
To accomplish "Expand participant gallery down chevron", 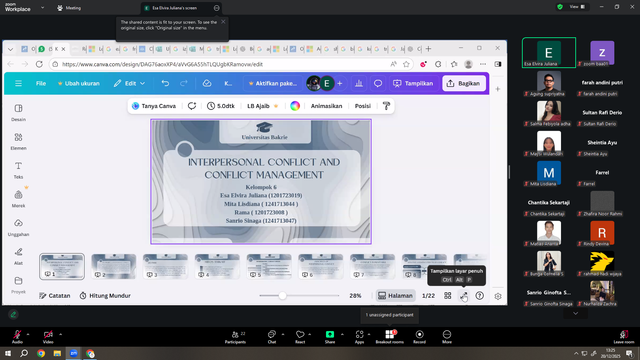I will (x=576, y=313).
